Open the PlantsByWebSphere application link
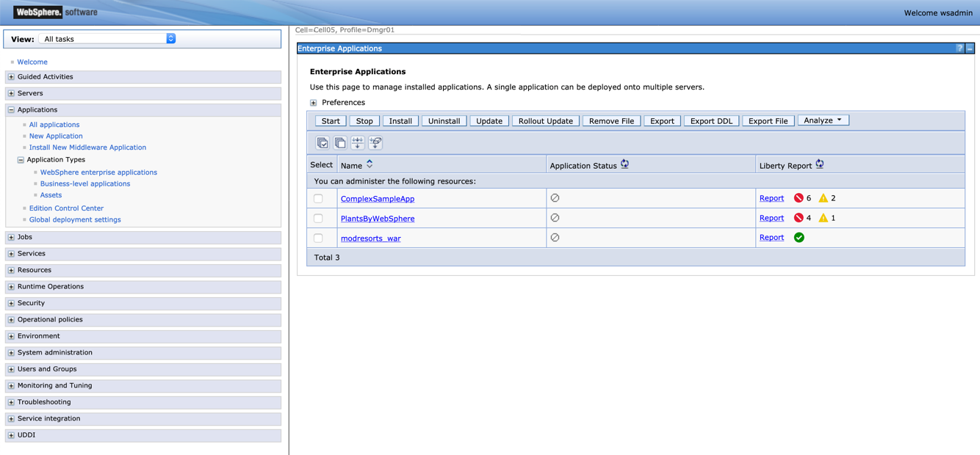The height and width of the screenshot is (455, 980). [x=378, y=219]
